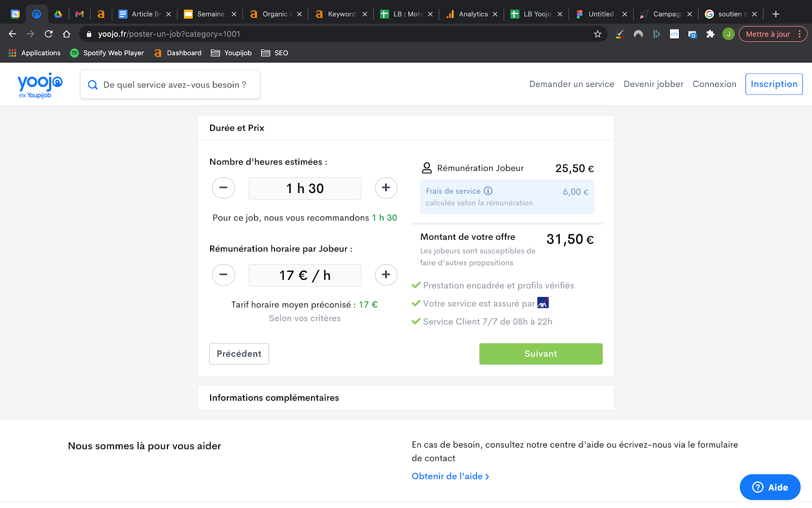Image resolution: width=812 pixels, height=508 pixels.
Task: Open the Dashboard bookmark
Action: [x=178, y=53]
